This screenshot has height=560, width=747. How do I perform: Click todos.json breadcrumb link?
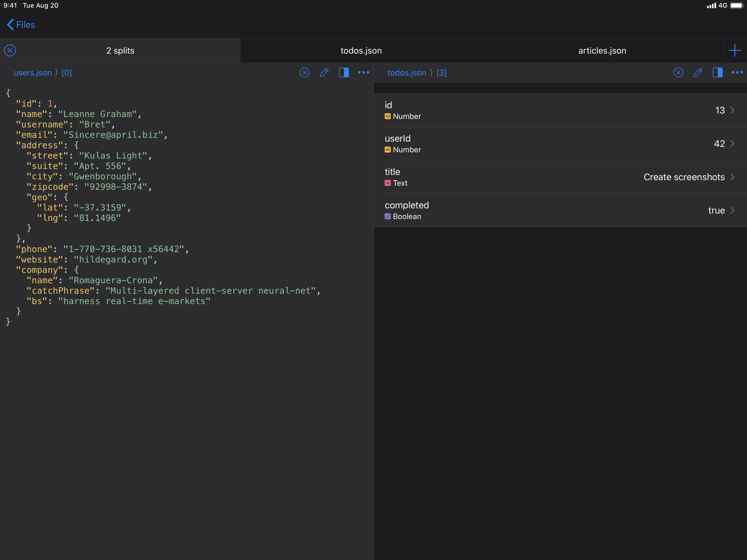407,73
